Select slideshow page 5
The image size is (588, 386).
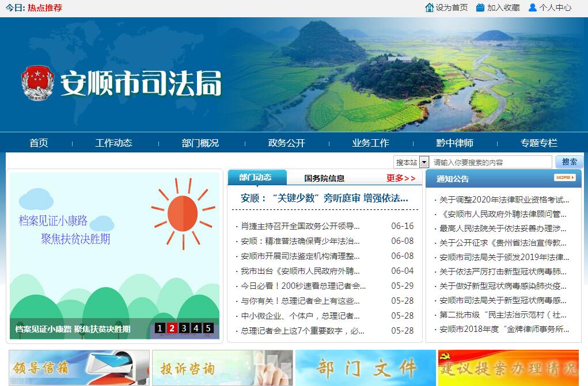[x=208, y=328]
